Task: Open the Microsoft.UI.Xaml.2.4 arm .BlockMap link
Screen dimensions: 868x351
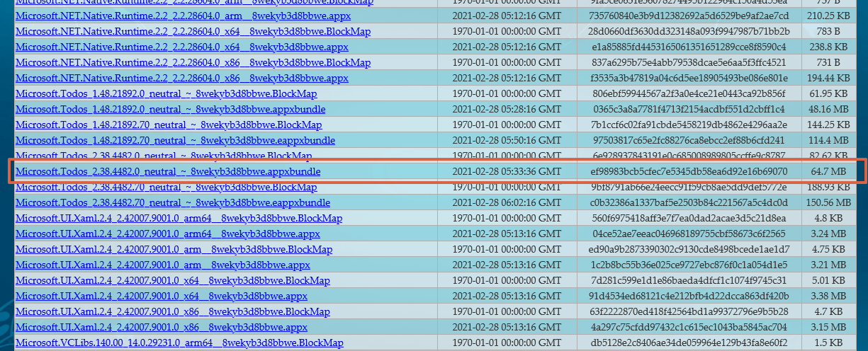Action: [174, 249]
